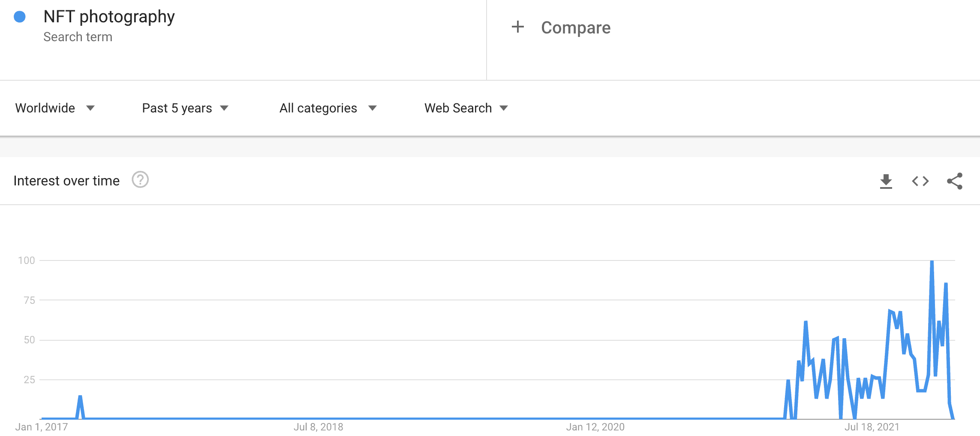The width and height of the screenshot is (980, 436).
Task: Open the embed code icon
Action: [920, 181]
